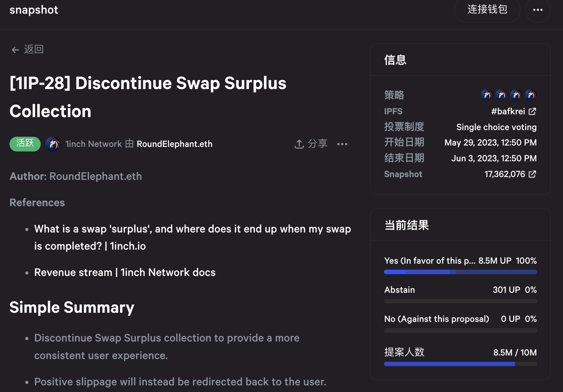Click the second strategy avatar icon
This screenshot has width=563, height=392.
tap(501, 95)
